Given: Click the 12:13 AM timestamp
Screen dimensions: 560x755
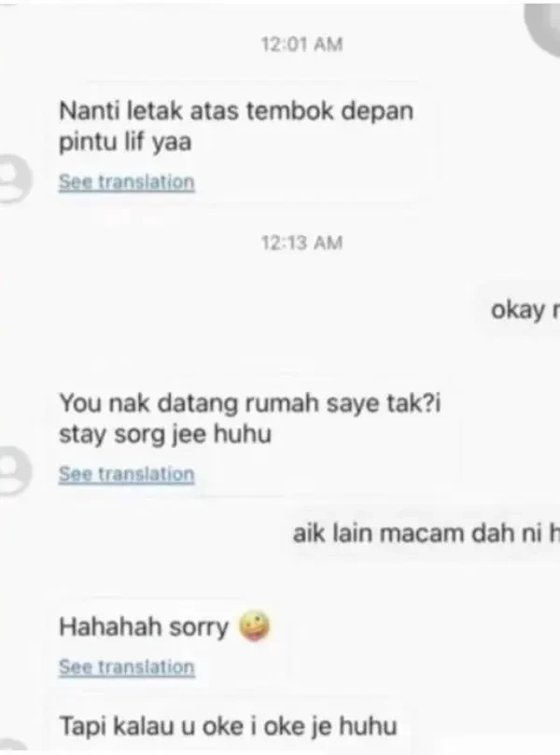Looking at the screenshot, I should [301, 243].
